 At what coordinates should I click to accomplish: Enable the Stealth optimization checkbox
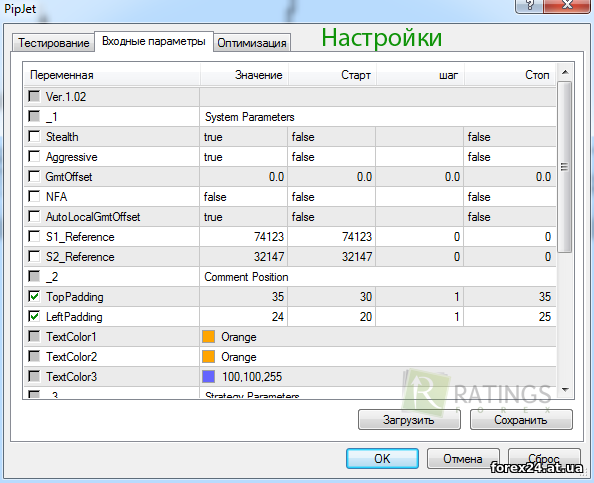pos(34,136)
